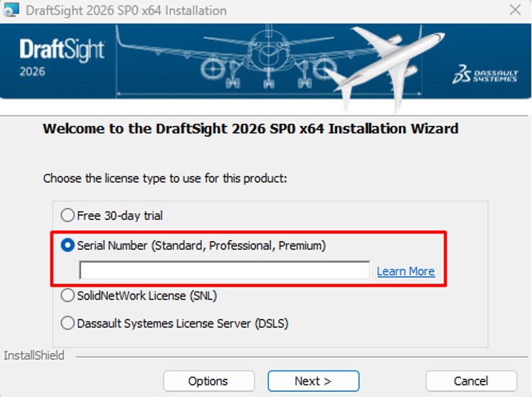Close the DraftSight installation window
The height and width of the screenshot is (397, 532).
pos(515,10)
